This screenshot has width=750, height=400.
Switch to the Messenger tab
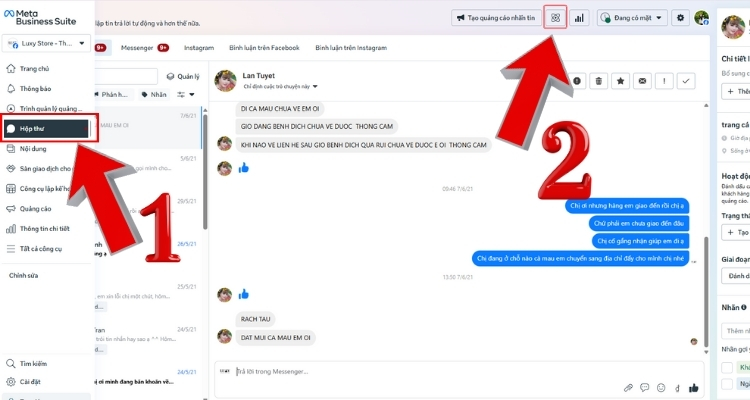coord(144,48)
